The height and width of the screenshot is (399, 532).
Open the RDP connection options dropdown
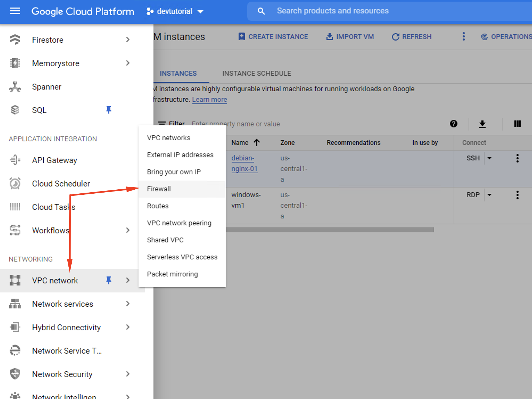489,195
